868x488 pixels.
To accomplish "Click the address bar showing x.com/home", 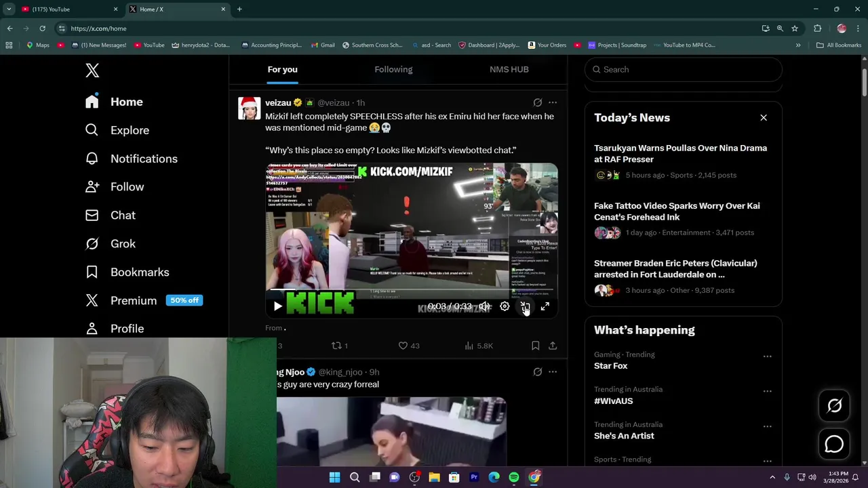I will point(407,28).
